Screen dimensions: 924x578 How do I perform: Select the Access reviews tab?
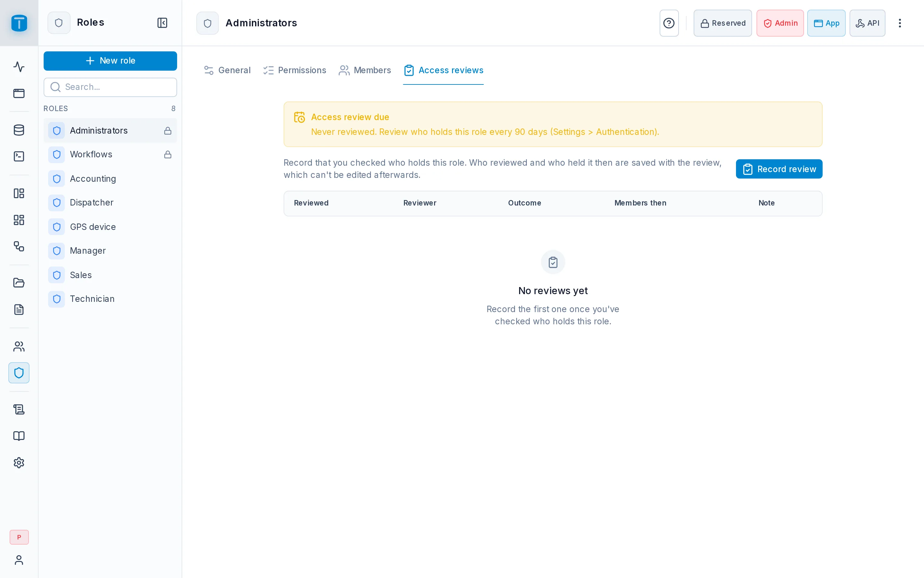pos(443,70)
